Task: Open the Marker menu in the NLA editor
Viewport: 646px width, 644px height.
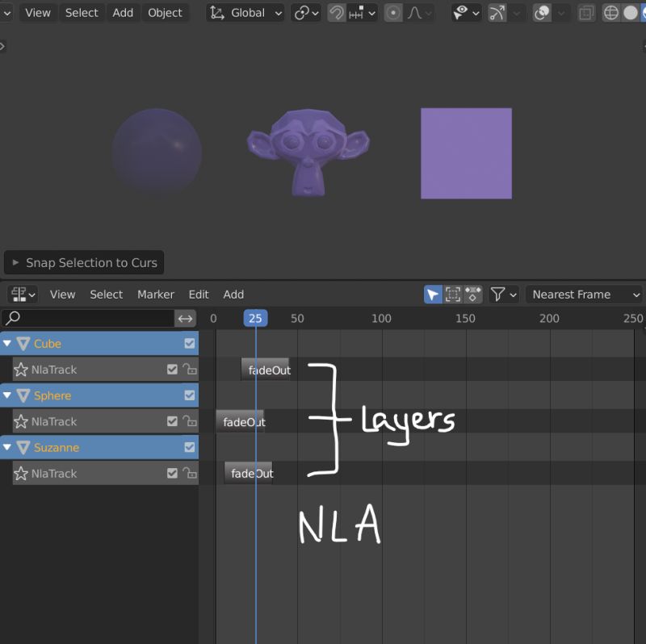Action: pos(155,294)
